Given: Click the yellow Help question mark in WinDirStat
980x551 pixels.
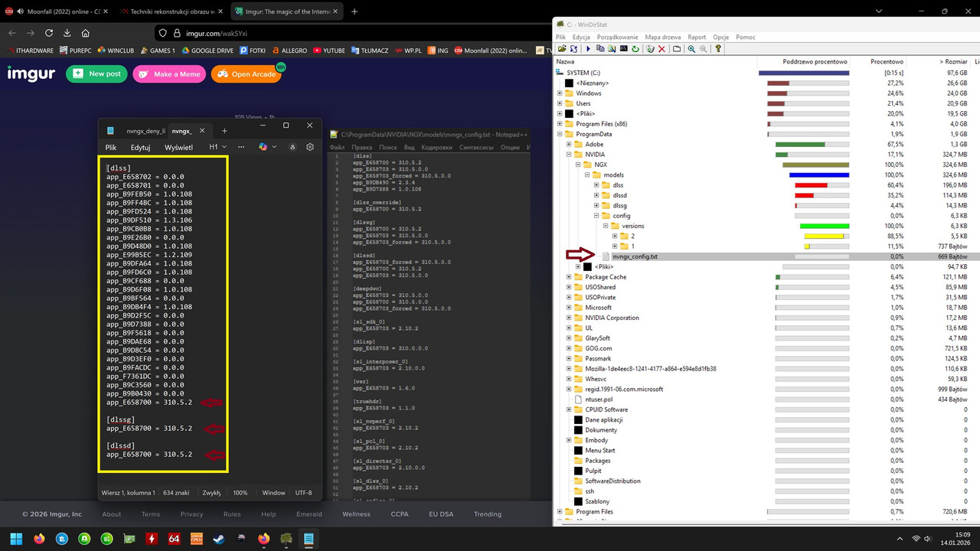Looking at the screenshot, I should coord(718,48).
